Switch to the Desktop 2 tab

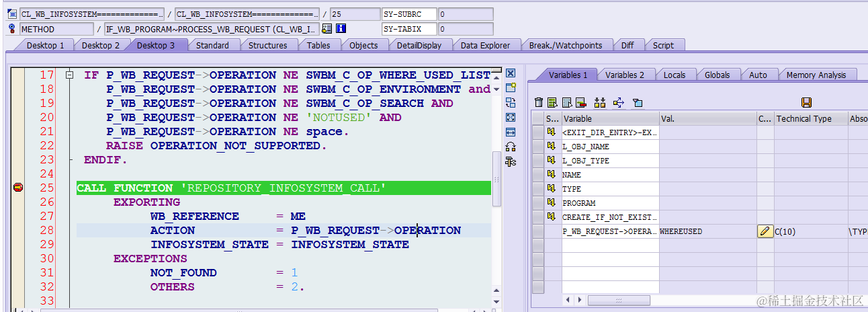click(101, 45)
